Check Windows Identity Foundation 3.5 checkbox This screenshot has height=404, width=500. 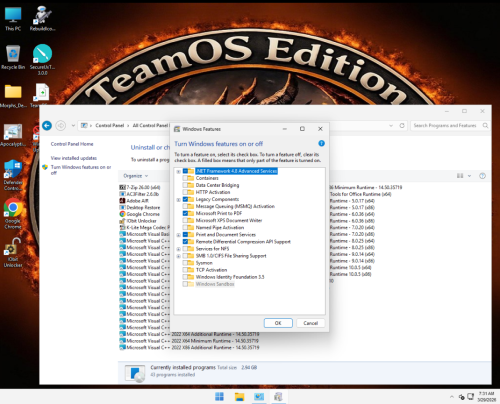click(185, 277)
